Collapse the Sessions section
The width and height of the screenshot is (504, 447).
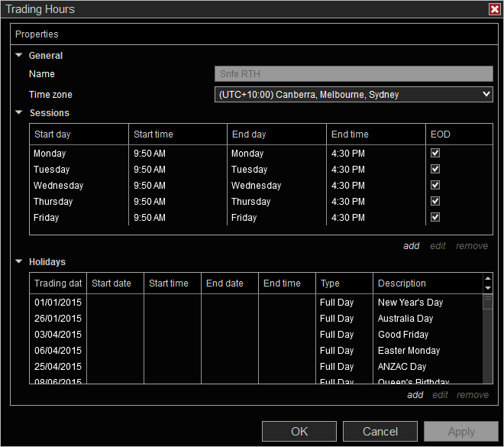pos(19,112)
